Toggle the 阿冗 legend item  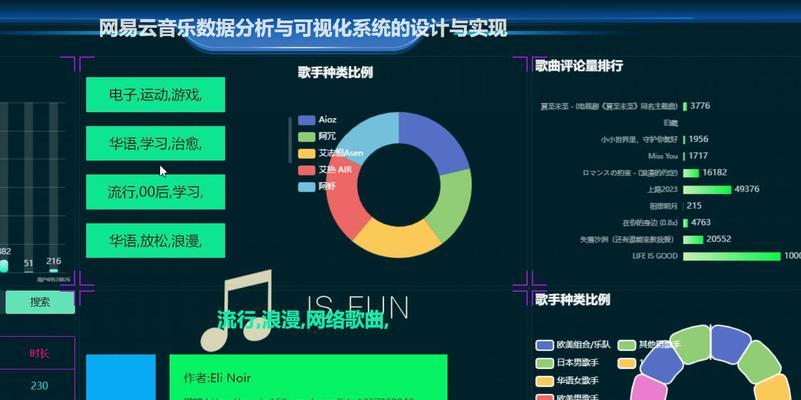[317, 136]
